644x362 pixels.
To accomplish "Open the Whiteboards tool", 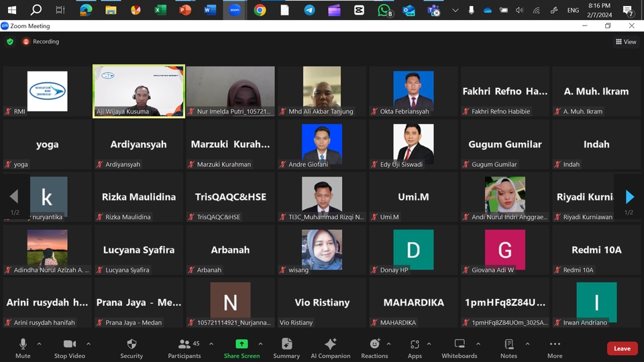I will point(460,345).
